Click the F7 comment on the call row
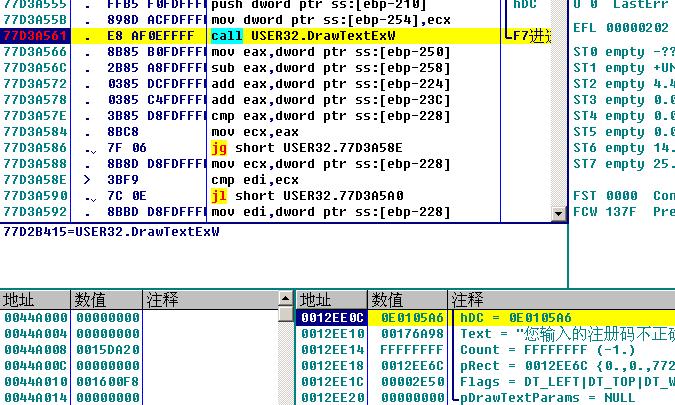The width and height of the screenshot is (675, 405). point(530,36)
